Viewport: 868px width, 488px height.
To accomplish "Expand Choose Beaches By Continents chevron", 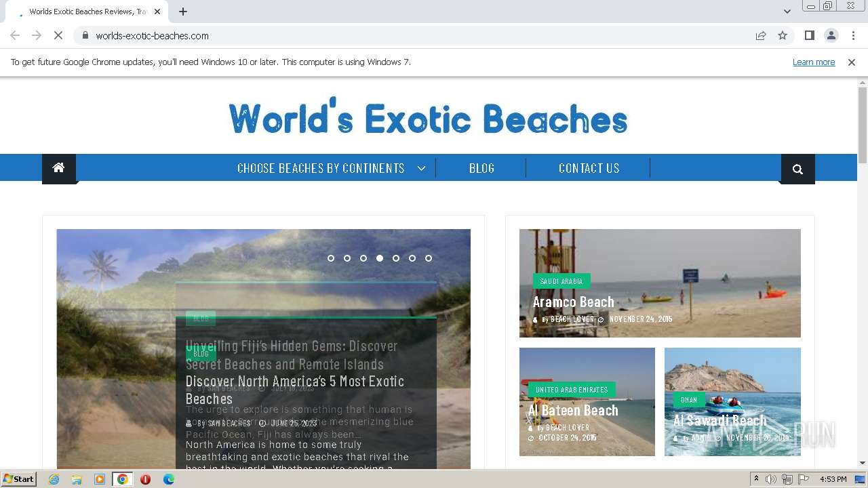I will coord(421,168).
